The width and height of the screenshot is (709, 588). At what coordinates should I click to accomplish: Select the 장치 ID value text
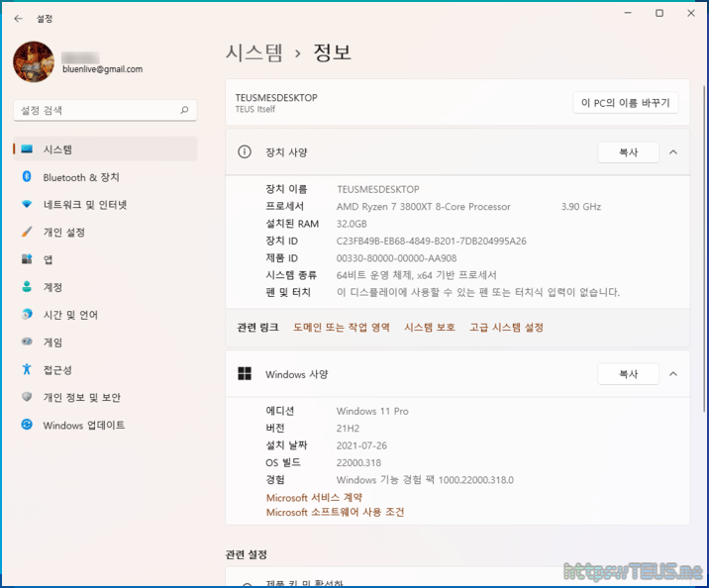click(x=432, y=241)
